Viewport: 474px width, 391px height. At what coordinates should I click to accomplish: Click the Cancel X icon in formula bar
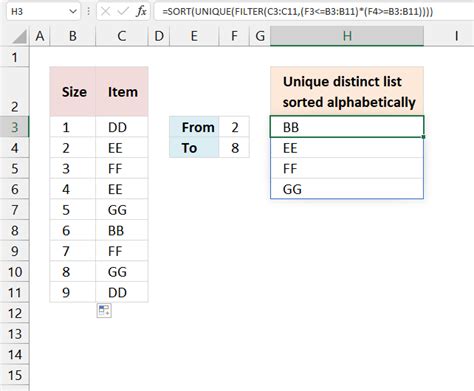(x=105, y=12)
